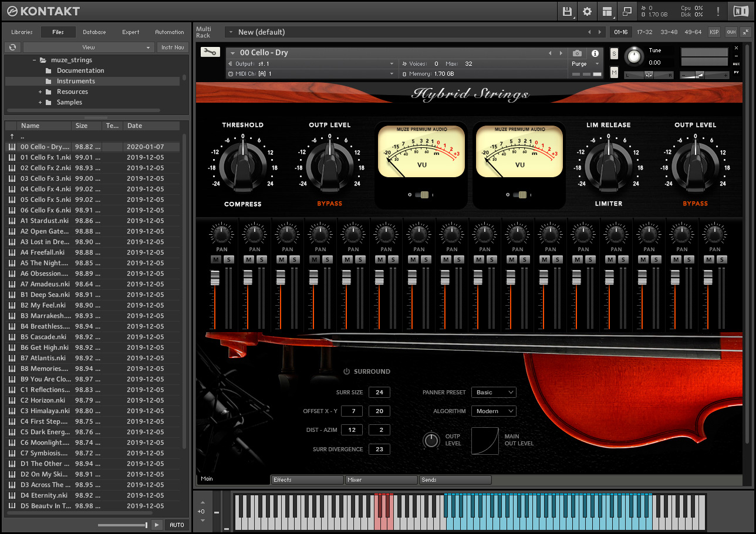Image resolution: width=756 pixels, height=534 pixels.
Task: Solo the instrument with S button
Action: tap(614, 54)
